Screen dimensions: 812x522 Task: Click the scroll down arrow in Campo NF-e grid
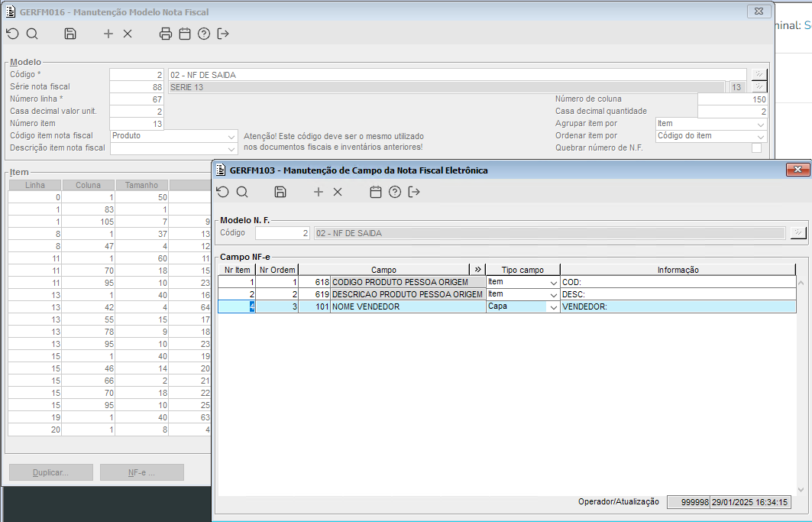pos(801,490)
